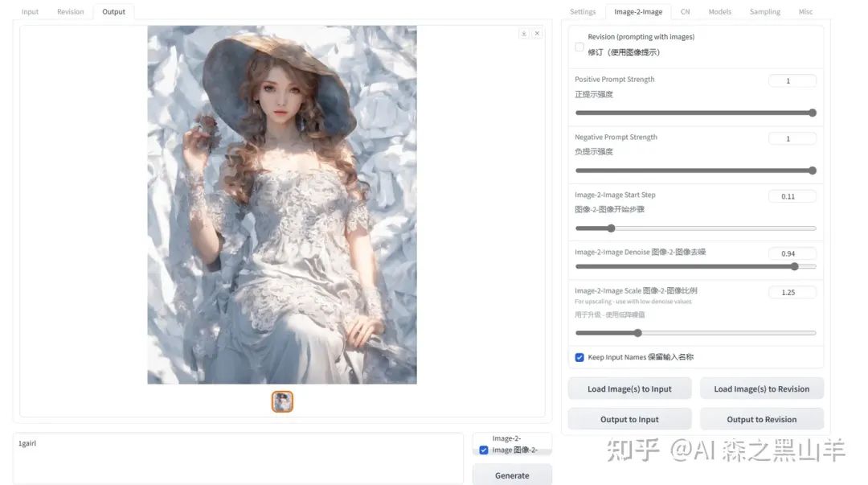
Task: Download the output image icon
Action: [524, 34]
